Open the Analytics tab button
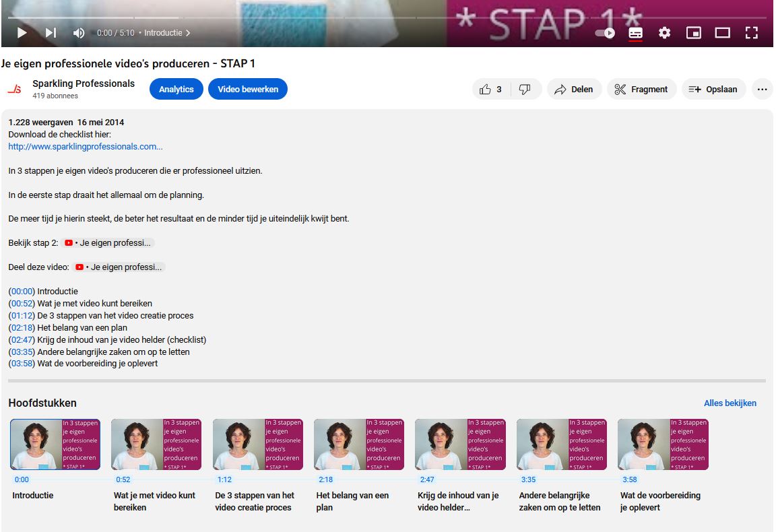Viewport: 776px width, 532px height. [x=176, y=89]
